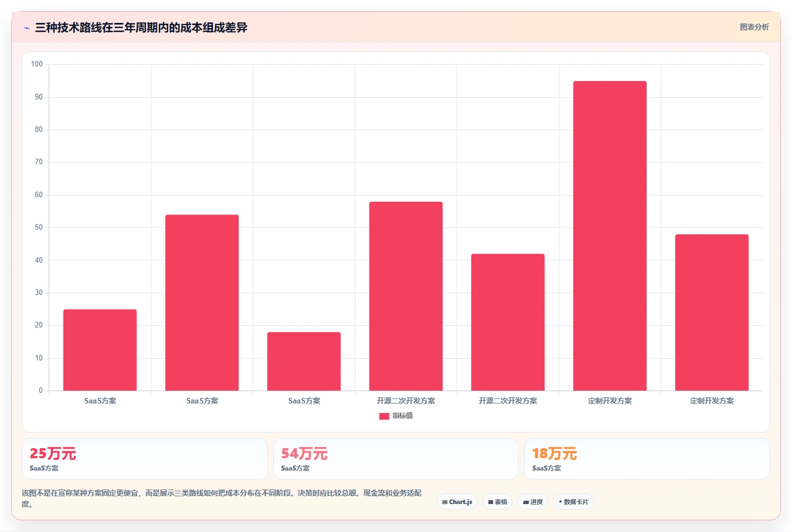Select the 图表分析 label in the header

coord(754,27)
